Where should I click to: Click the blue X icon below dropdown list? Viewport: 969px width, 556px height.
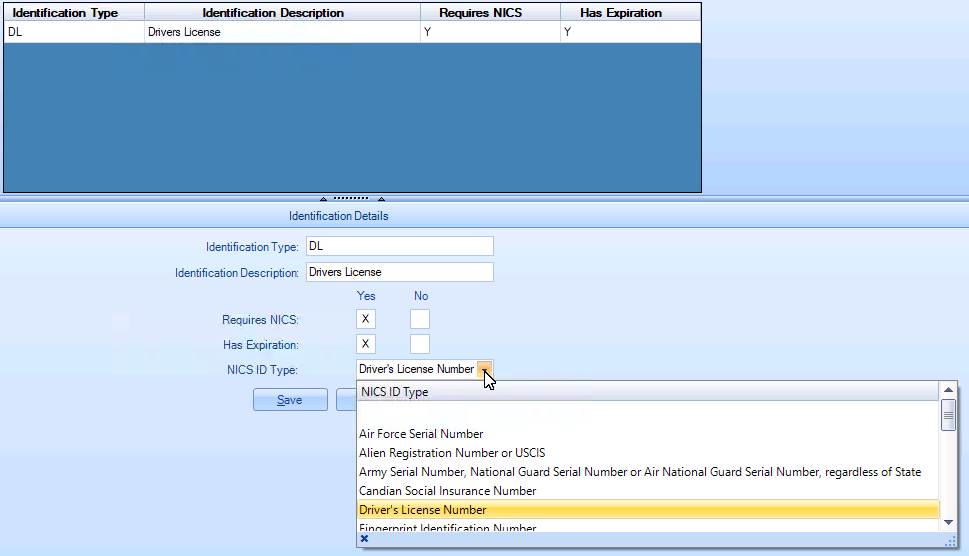click(x=364, y=539)
